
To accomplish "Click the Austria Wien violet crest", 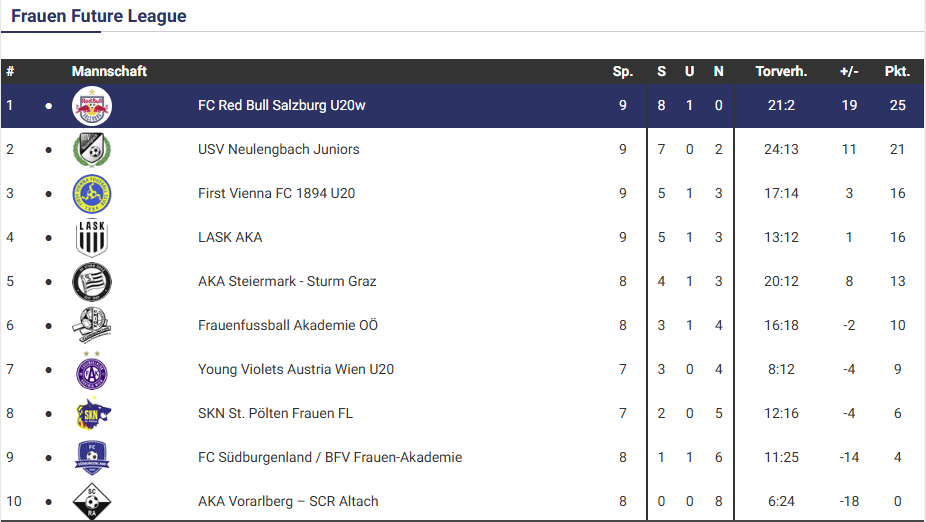I will [92, 370].
